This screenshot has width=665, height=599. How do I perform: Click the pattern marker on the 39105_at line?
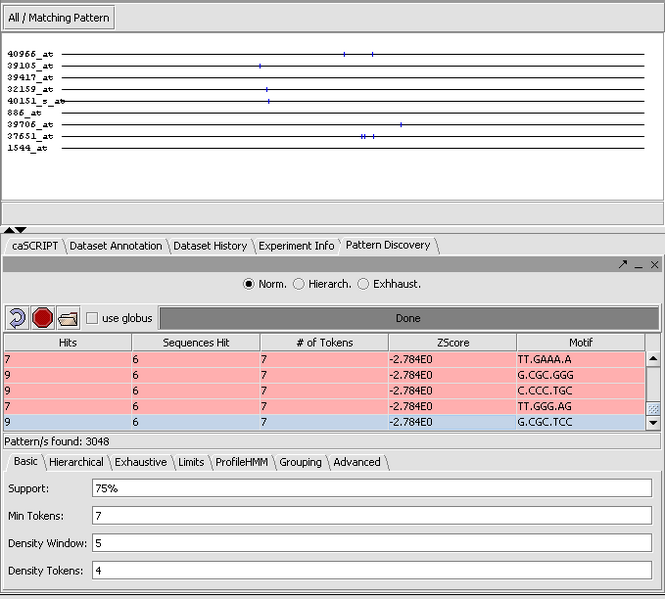260,66
